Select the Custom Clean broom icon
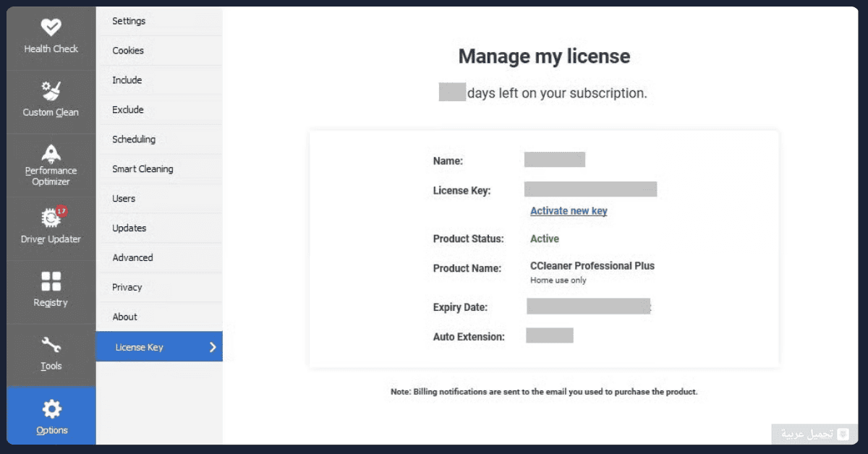This screenshot has width=868, height=454. 51,90
